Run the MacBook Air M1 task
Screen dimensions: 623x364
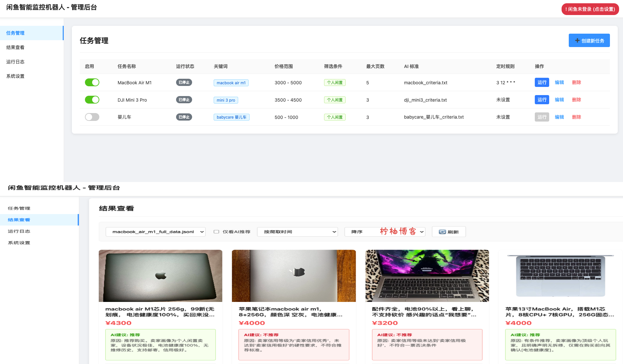541,82
